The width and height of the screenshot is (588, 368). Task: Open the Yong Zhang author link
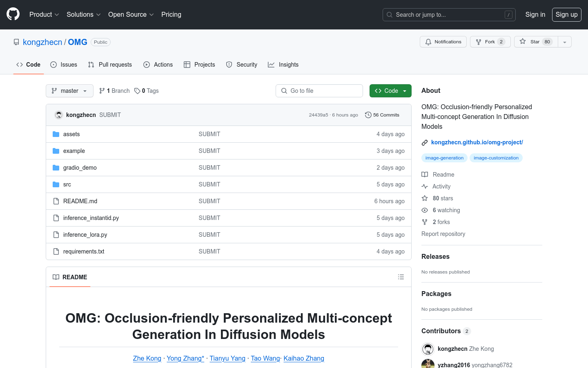pyautogui.click(x=185, y=358)
